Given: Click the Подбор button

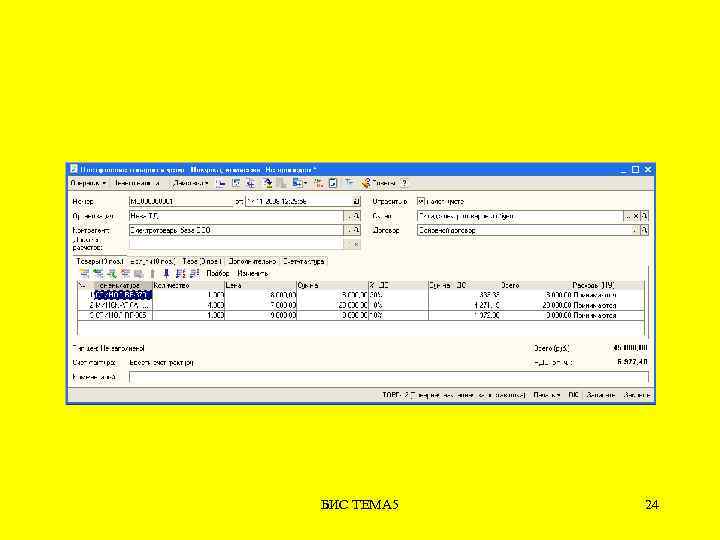Looking at the screenshot, I should point(218,273).
